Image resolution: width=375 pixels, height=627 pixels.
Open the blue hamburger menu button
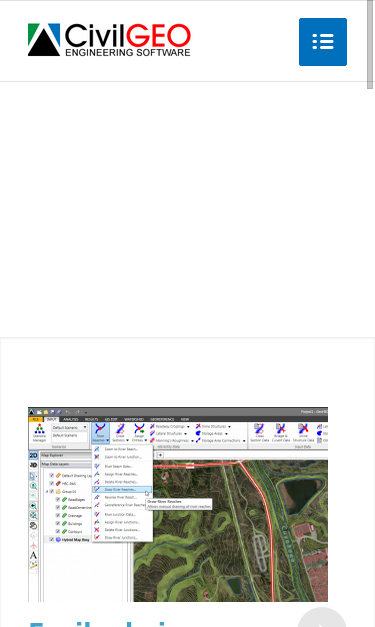pos(323,42)
